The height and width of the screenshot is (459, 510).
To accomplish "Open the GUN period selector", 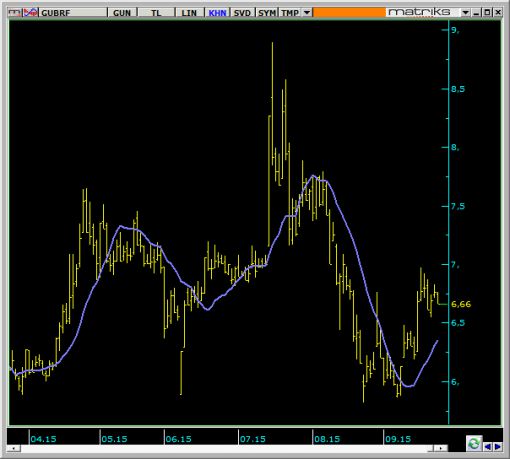I will tap(122, 13).
